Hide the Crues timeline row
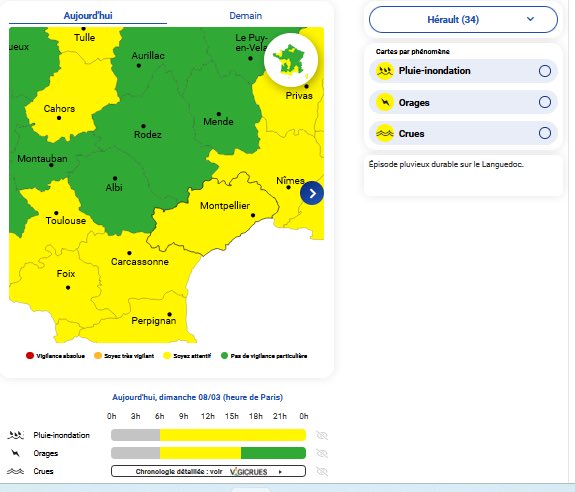The height and width of the screenshot is (492, 575). [322, 471]
